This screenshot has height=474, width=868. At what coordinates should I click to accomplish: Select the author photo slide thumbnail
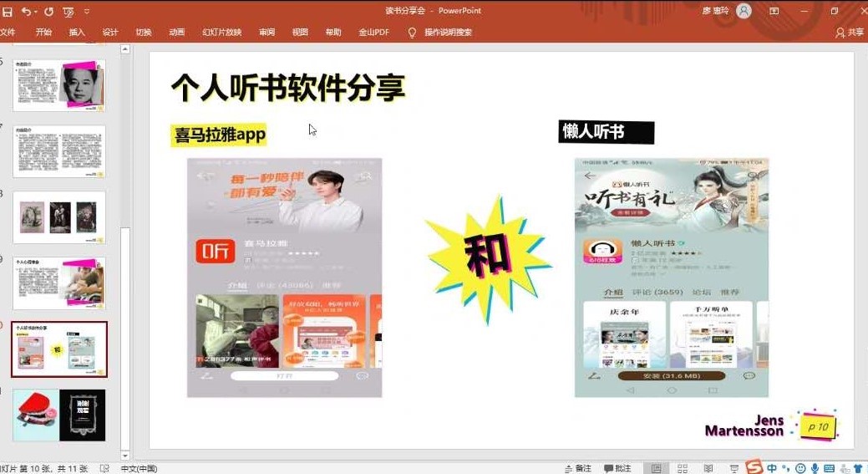pyautogui.click(x=59, y=86)
